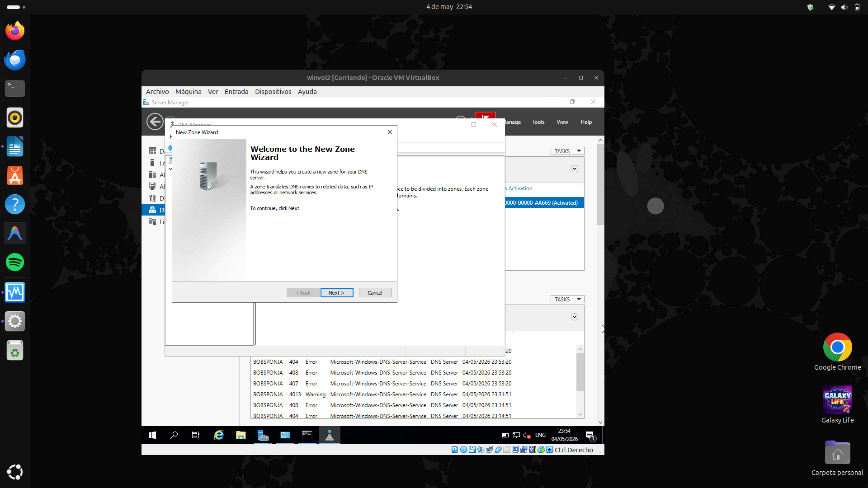This screenshot has height=488, width=868.
Task: Click VirtualBox USB status icon
Action: [x=498, y=450]
